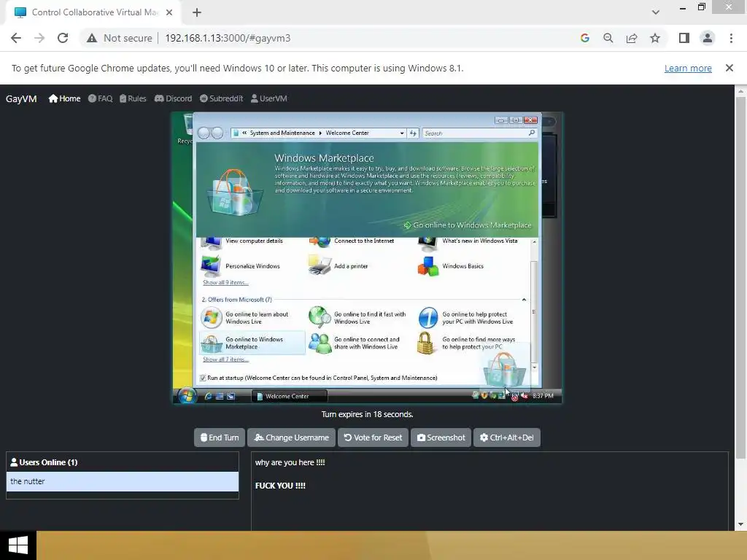Click the GayVM brand title
This screenshot has height=560, width=747.
click(21, 98)
